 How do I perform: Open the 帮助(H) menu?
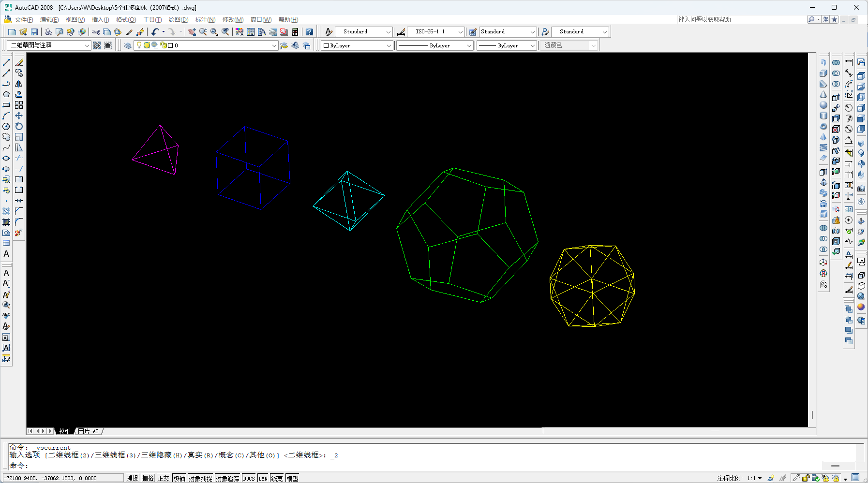(x=288, y=20)
